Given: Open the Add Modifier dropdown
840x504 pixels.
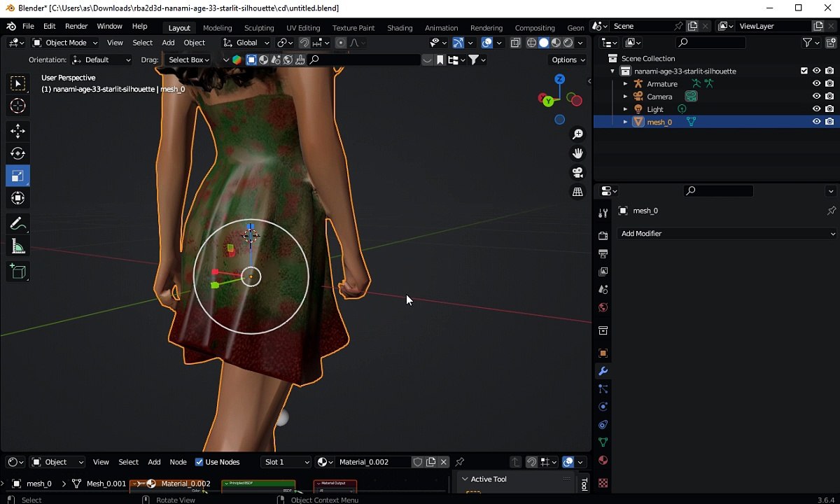Looking at the screenshot, I should (727, 234).
